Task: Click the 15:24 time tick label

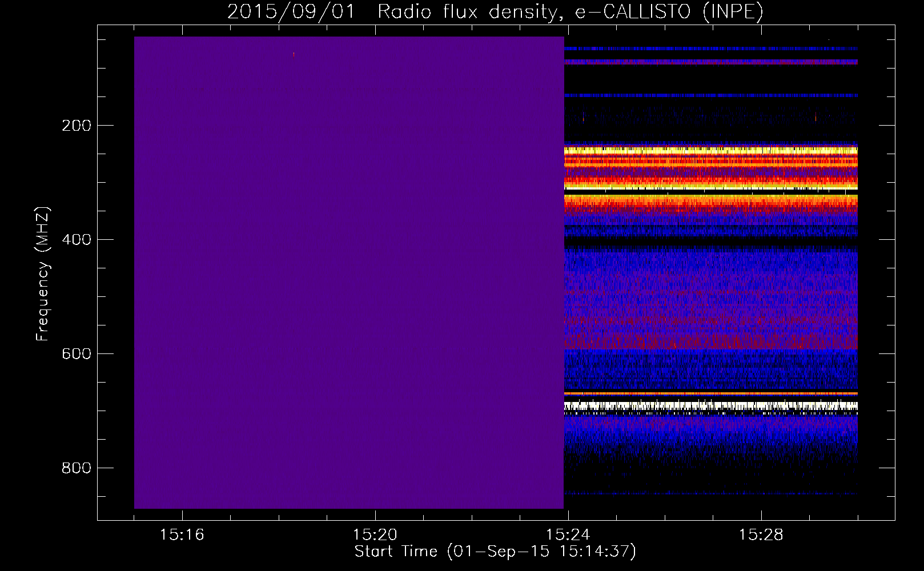Action: [568, 535]
